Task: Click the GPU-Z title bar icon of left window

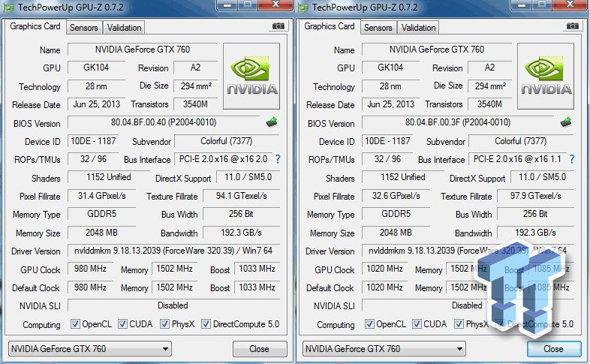Action: pos(8,8)
